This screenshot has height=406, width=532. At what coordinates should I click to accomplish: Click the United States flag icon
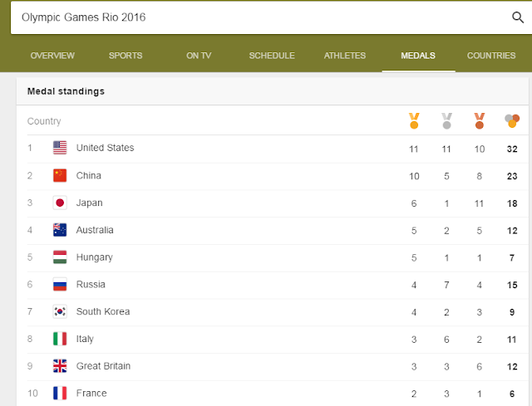[60, 148]
